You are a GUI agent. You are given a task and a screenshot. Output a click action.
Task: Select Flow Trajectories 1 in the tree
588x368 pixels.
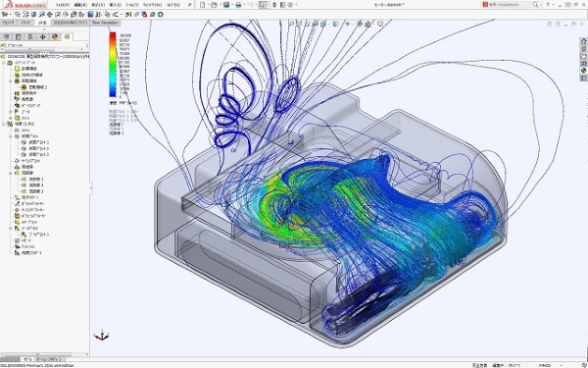[x=36, y=180]
